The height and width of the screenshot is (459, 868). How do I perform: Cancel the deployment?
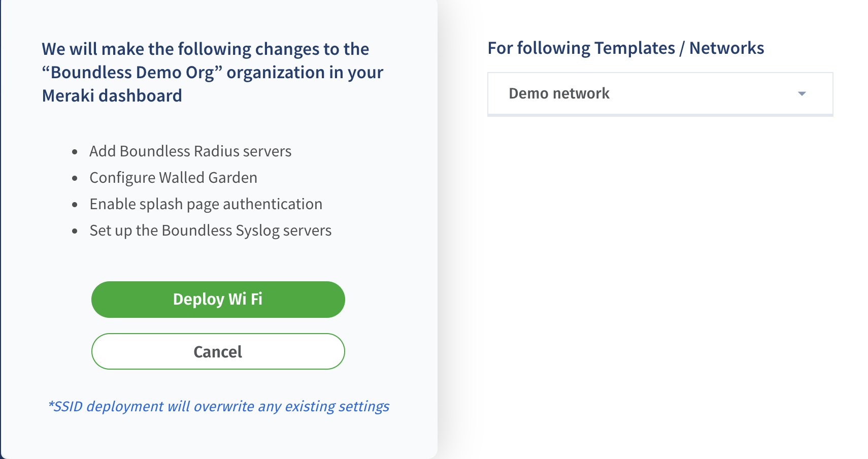tap(218, 351)
